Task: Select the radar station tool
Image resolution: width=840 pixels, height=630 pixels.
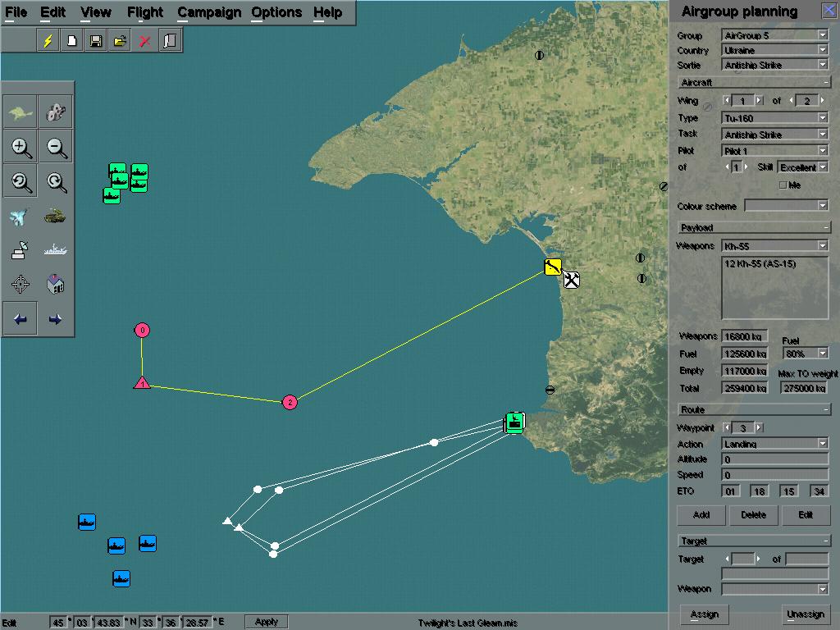Action: (x=20, y=250)
